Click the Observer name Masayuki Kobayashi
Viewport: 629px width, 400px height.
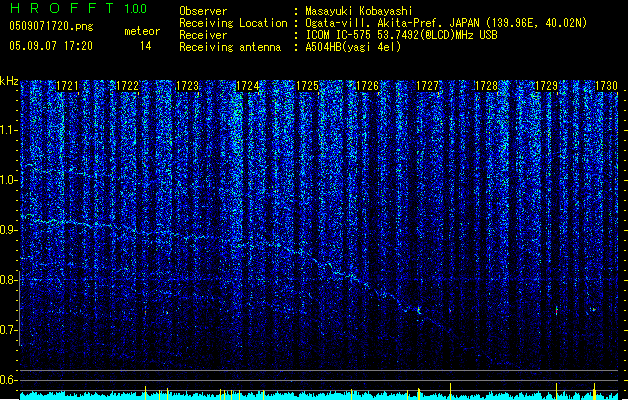tap(359, 11)
